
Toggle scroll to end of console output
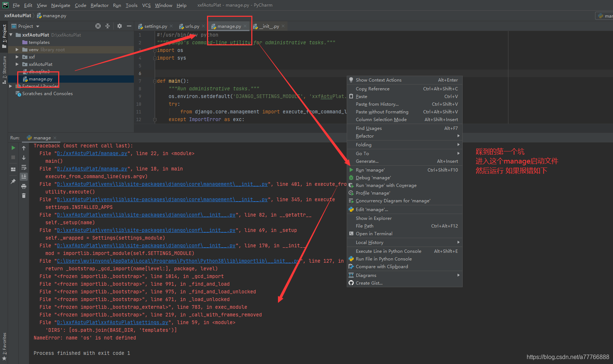24,177
